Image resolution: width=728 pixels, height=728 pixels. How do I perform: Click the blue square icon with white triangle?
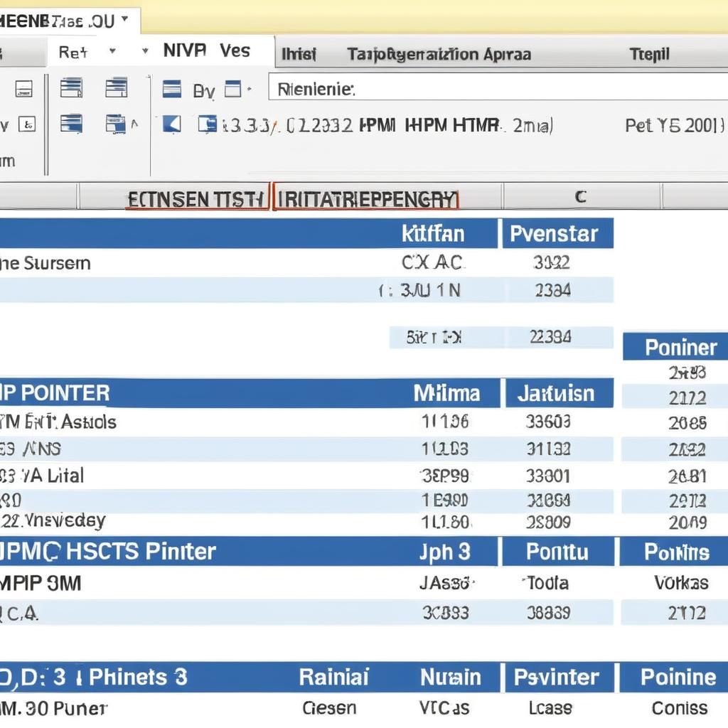pyautogui.click(x=172, y=124)
